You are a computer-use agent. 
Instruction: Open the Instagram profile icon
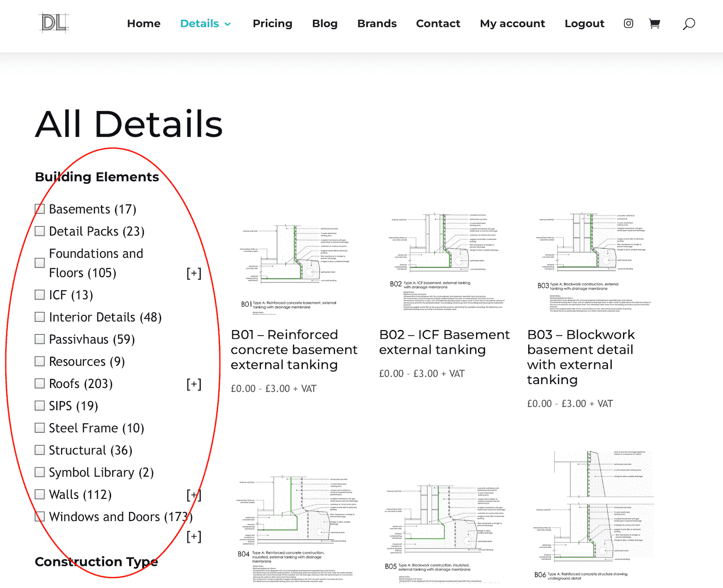(629, 23)
